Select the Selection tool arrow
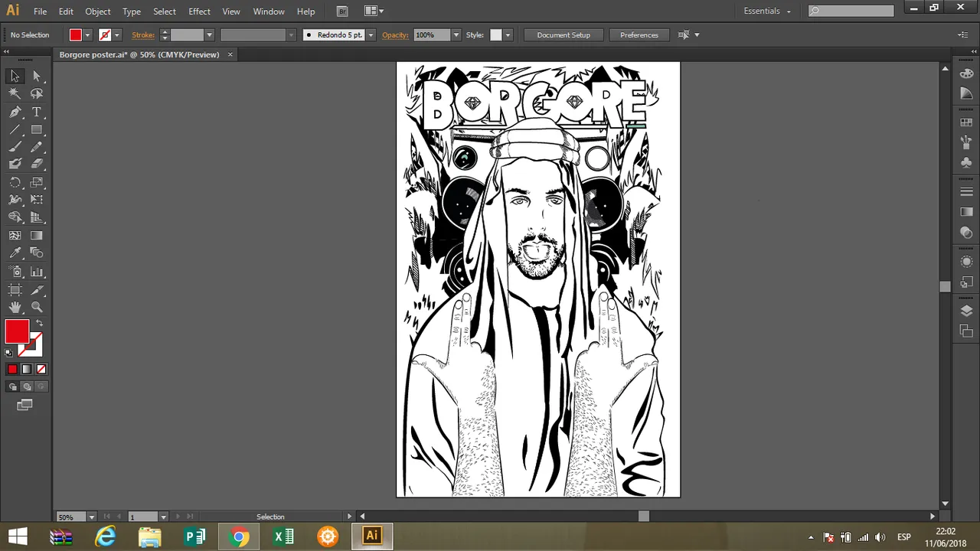Image resolution: width=980 pixels, height=551 pixels. tap(15, 76)
